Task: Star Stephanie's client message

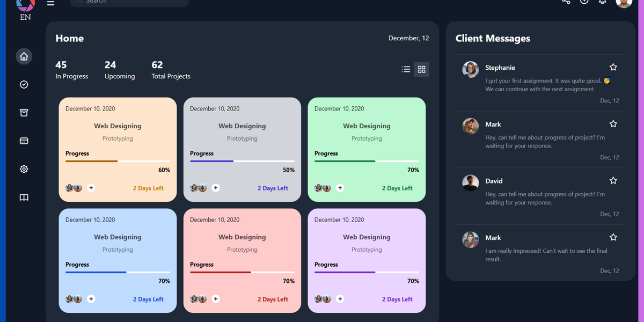Action: (613, 67)
